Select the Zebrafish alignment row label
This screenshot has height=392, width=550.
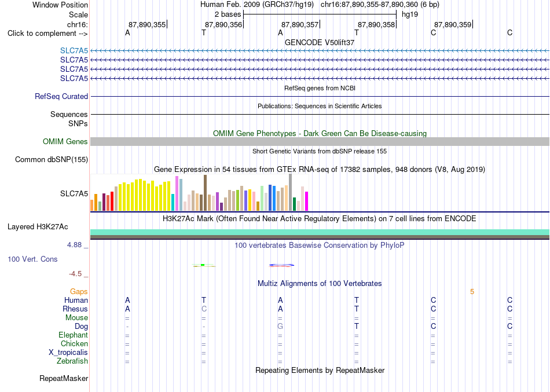pos(72,361)
